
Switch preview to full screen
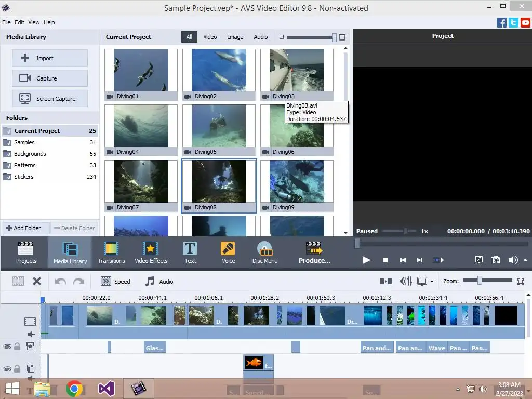pos(478,260)
